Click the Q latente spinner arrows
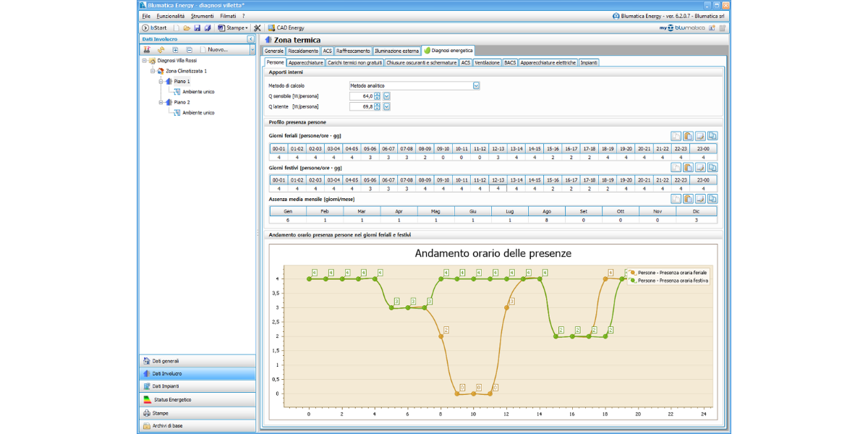Viewport: 868px width, 434px height. (378, 106)
